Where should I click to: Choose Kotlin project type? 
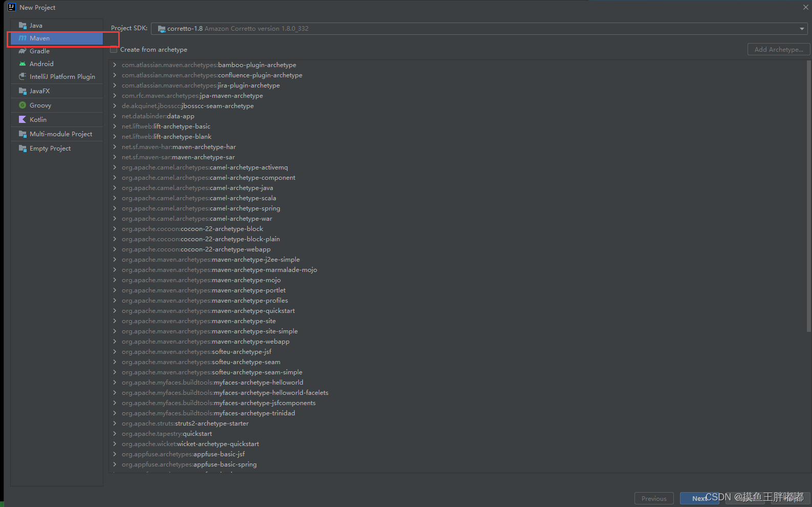pos(57,119)
